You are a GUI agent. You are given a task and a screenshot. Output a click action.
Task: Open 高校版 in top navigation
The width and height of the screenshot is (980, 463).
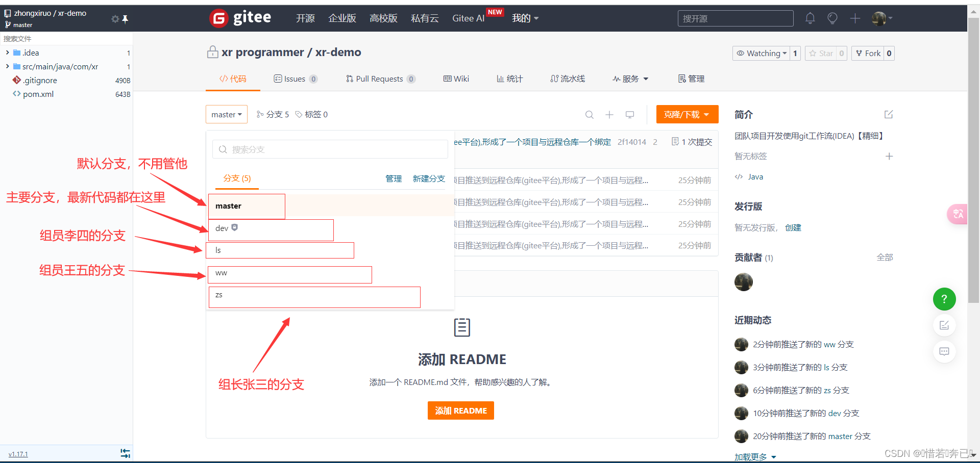tap(383, 18)
